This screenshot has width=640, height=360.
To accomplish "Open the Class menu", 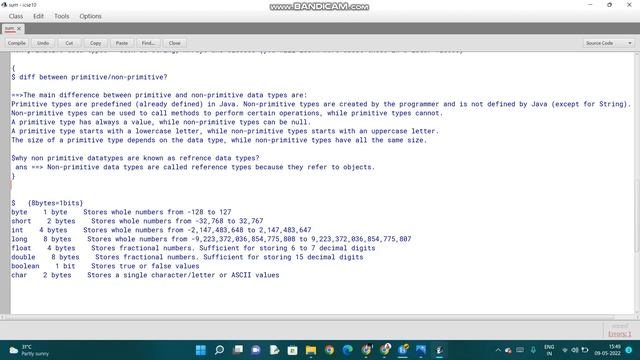I will tap(16, 16).
